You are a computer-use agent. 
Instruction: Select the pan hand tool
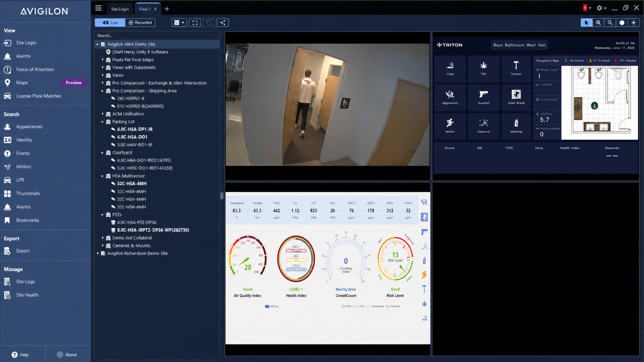tap(622, 23)
